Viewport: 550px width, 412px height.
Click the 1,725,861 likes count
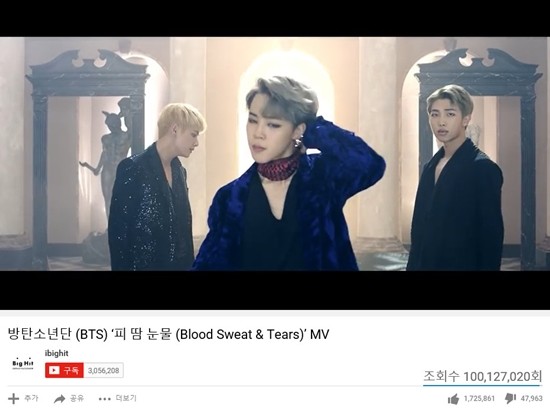pyautogui.click(x=479, y=399)
